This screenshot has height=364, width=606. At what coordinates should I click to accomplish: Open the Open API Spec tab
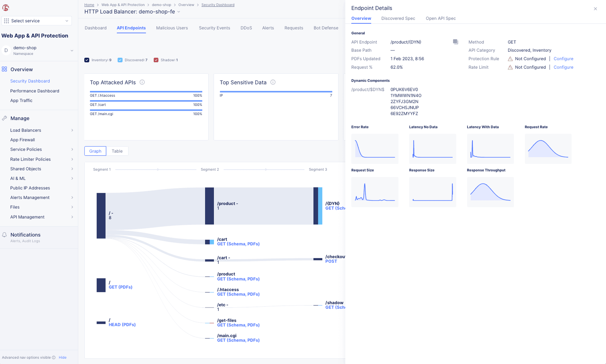tap(441, 18)
